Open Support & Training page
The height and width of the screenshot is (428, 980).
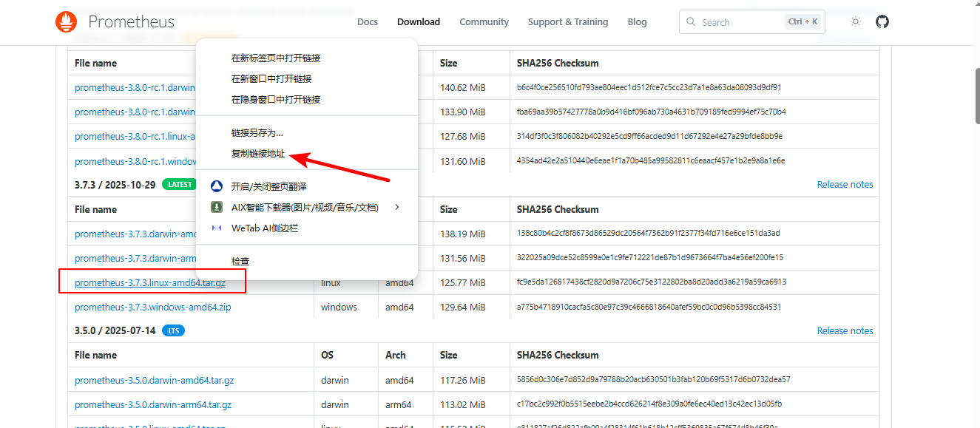pyautogui.click(x=568, y=22)
